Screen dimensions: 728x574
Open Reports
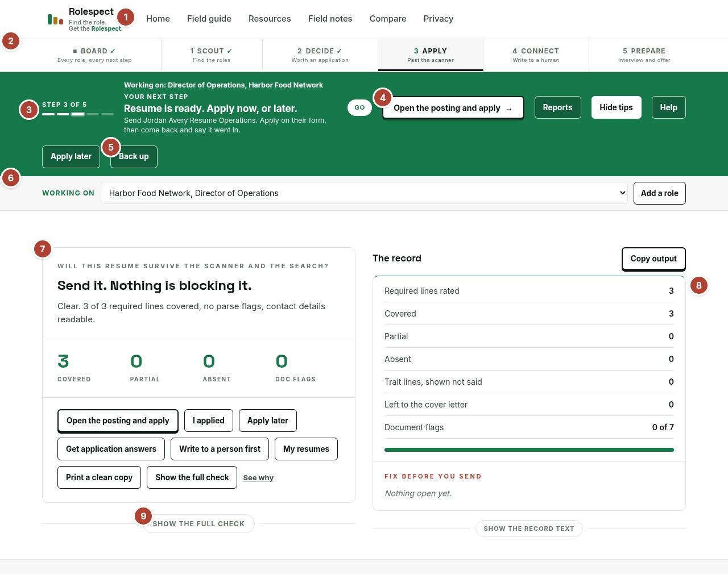pyautogui.click(x=557, y=107)
